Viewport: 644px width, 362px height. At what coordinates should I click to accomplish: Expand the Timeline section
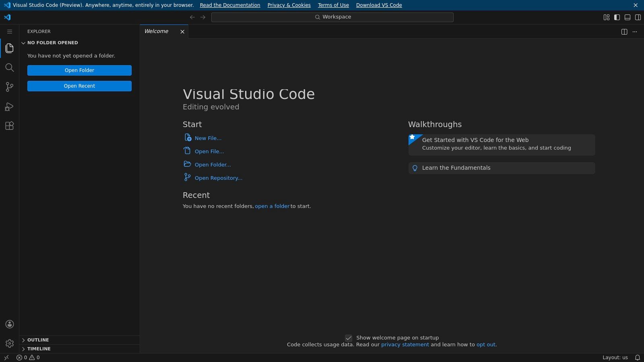pos(38,349)
